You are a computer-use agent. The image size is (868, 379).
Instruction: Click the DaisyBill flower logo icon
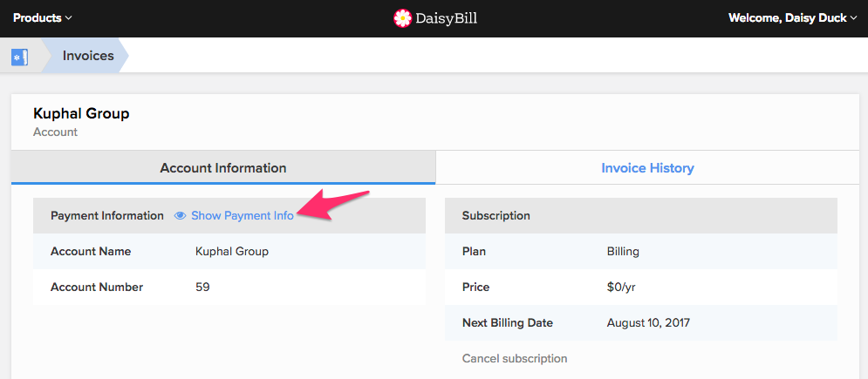click(x=402, y=18)
